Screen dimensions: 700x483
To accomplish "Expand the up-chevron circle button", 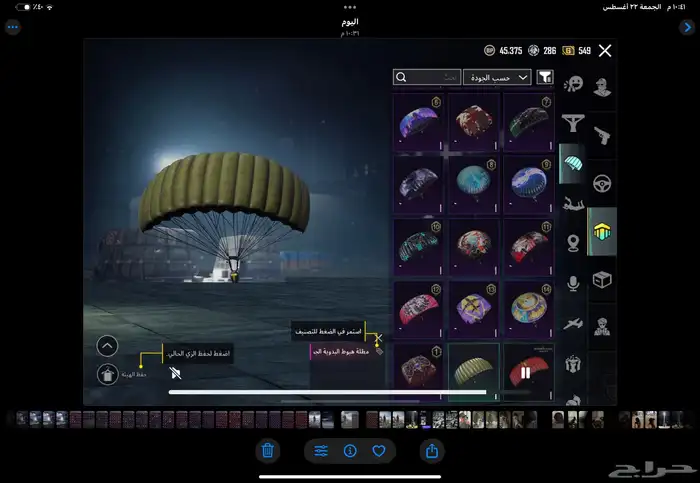I will tap(107, 346).
